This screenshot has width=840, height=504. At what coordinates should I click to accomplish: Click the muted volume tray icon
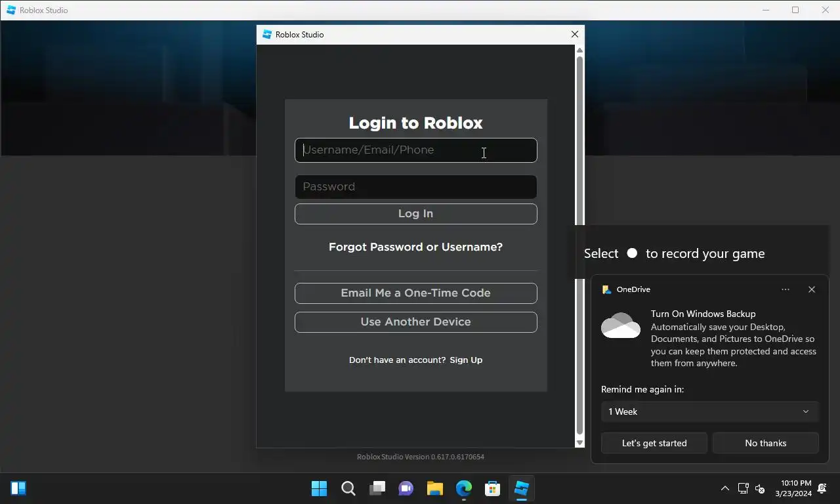[760, 488]
